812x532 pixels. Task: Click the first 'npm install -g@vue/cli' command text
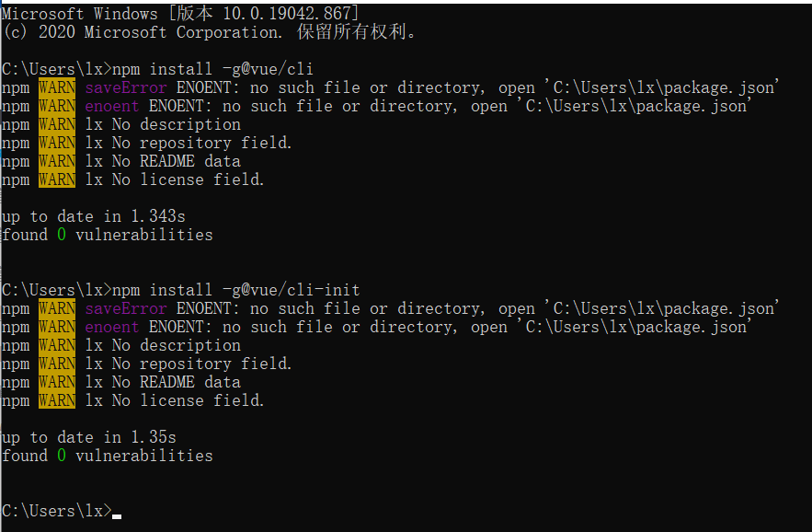pyautogui.click(x=212, y=69)
